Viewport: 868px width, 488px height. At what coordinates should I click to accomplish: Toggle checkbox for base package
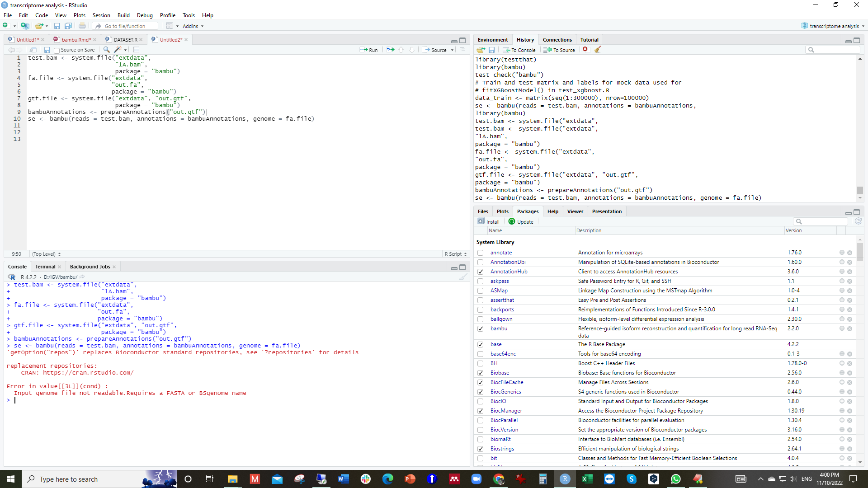pyautogui.click(x=481, y=344)
